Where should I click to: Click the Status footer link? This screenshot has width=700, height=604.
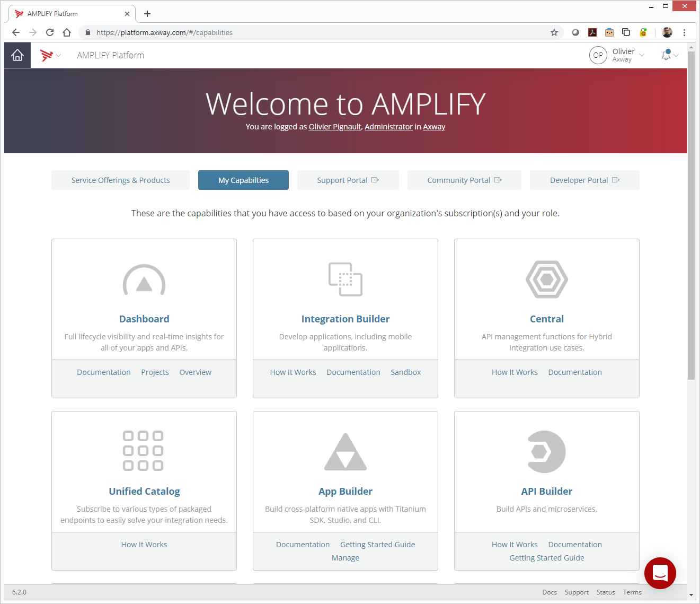point(606,592)
